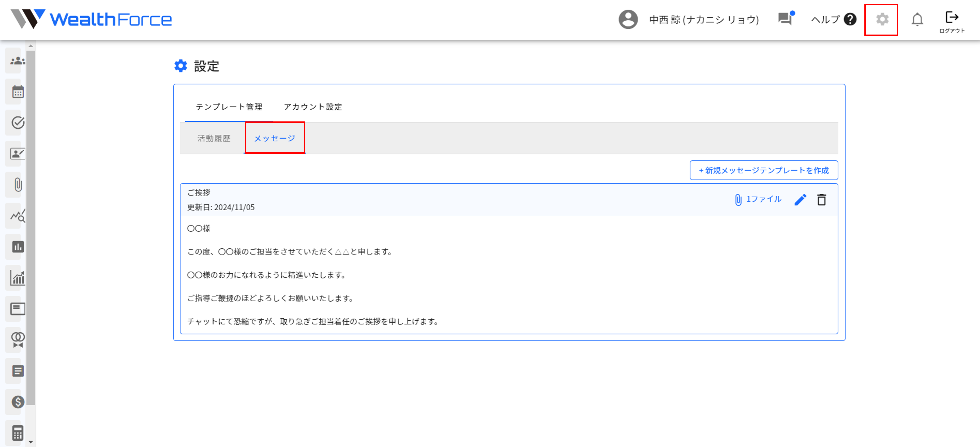Open the settings gear in header

pos(882,19)
